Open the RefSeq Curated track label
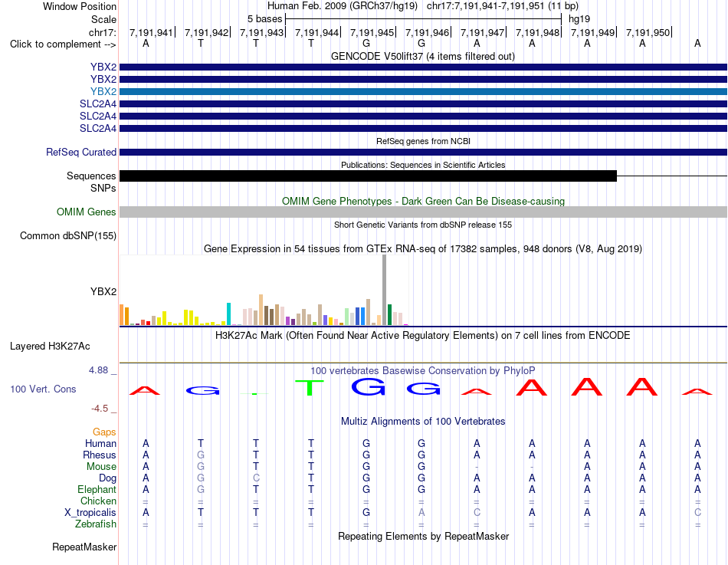 [81, 152]
